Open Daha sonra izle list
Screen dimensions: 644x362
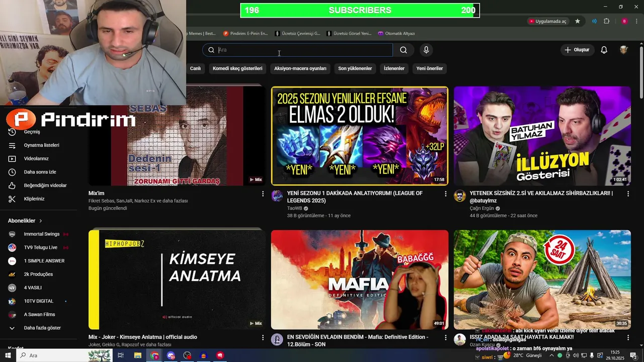coord(40,172)
